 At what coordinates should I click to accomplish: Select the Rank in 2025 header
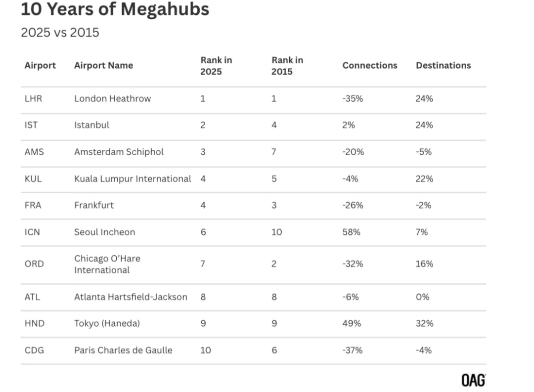point(216,66)
